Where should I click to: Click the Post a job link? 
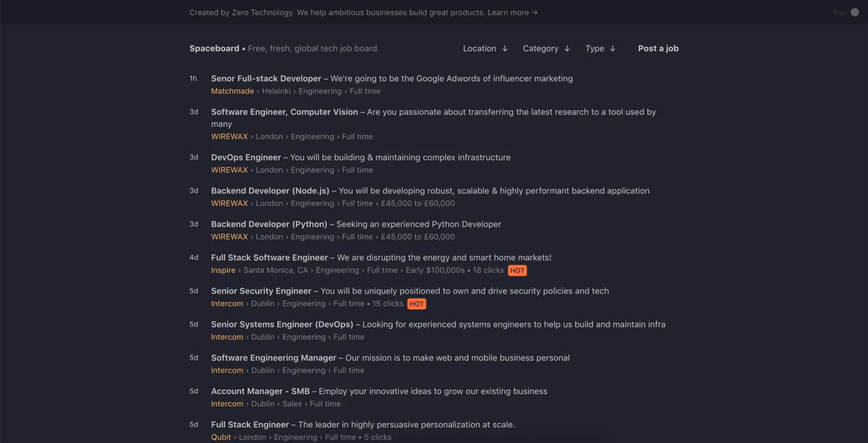click(x=658, y=48)
